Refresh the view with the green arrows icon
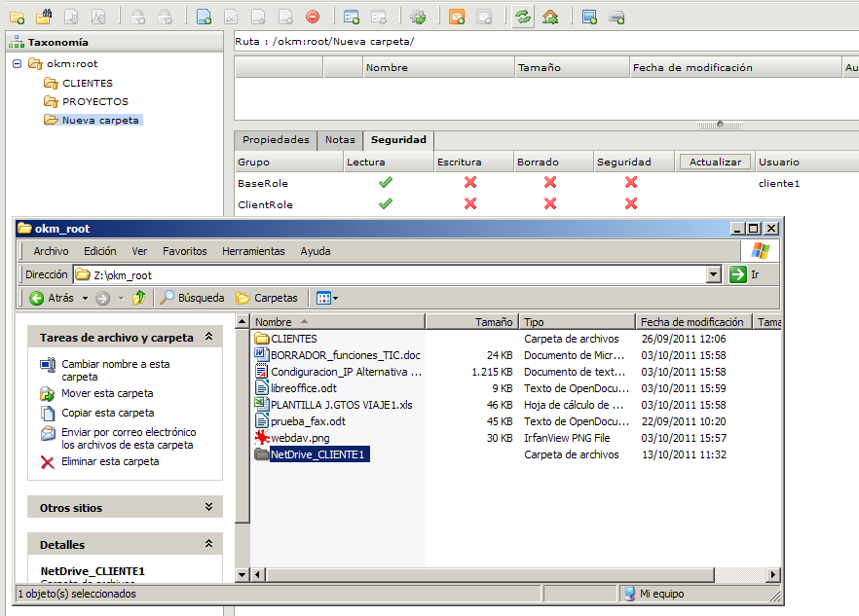Viewport: 859px width, 616px height. [x=521, y=15]
